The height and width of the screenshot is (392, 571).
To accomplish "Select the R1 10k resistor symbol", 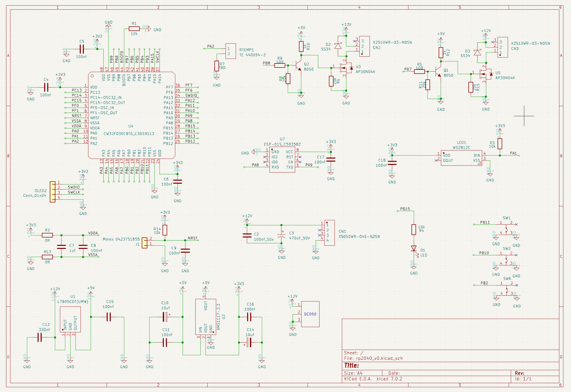I will 134,29.
